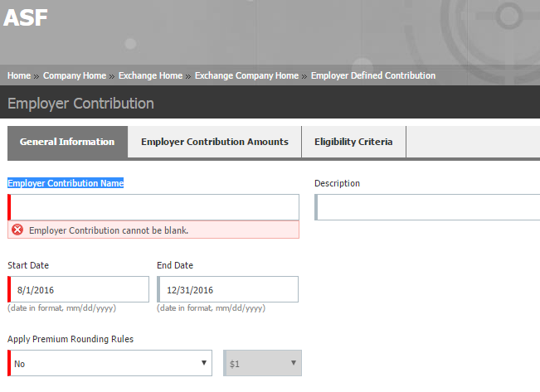Viewport: 540px width, 392px height.
Task: Click into the Description text field
Action: click(x=427, y=207)
